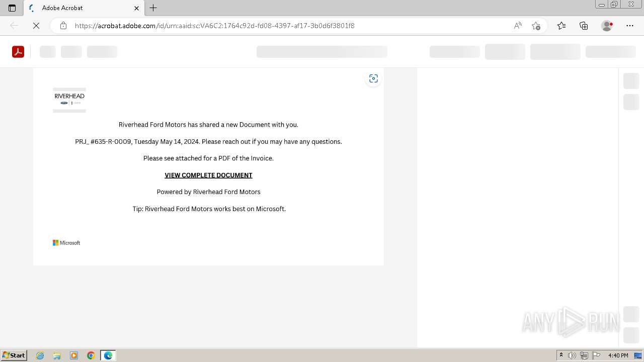The height and width of the screenshot is (362, 644).
Task: Minimize the browser window
Action: coord(602,5)
